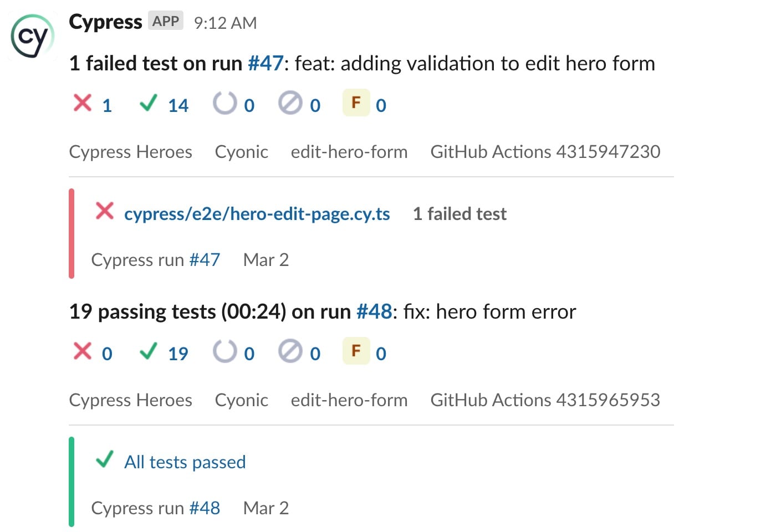Image resolution: width=776 pixels, height=532 pixels.
Task: Click the cypress/e2e/hero-edit-page.cy.ts spec link
Action: tap(257, 214)
